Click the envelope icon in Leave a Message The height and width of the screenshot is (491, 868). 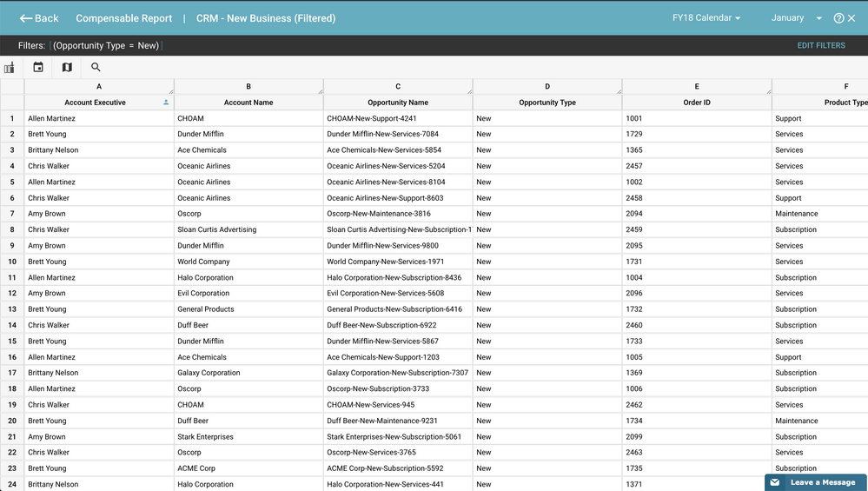pos(775,482)
